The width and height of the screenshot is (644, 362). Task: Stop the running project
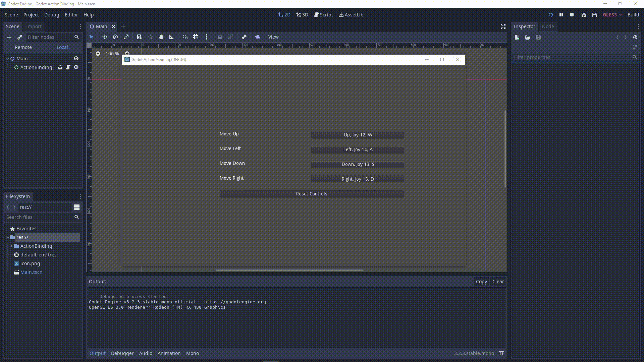[x=572, y=15]
